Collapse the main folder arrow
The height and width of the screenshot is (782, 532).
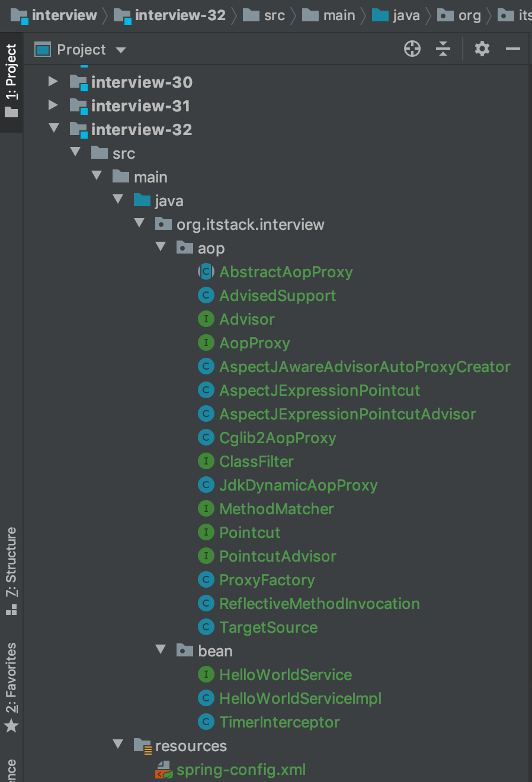[x=97, y=175]
